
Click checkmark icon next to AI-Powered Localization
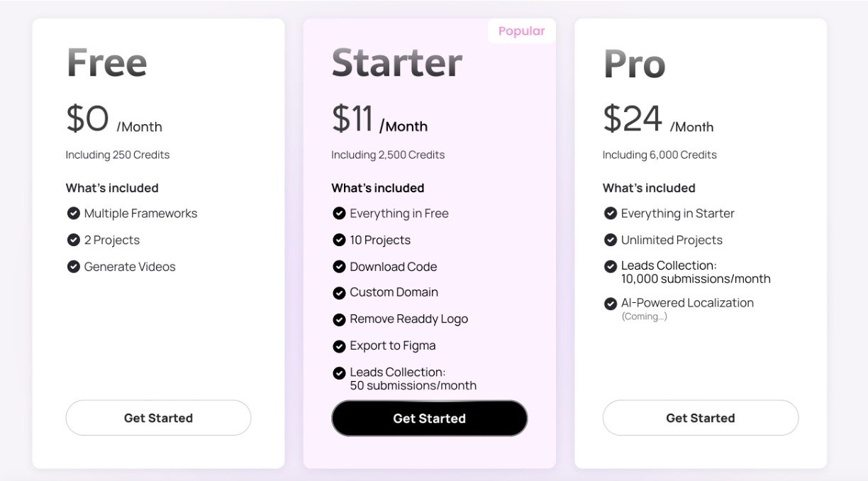tap(610, 304)
